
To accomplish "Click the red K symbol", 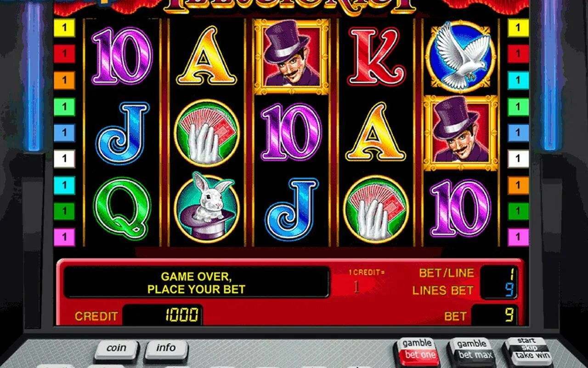I will pos(376,56).
